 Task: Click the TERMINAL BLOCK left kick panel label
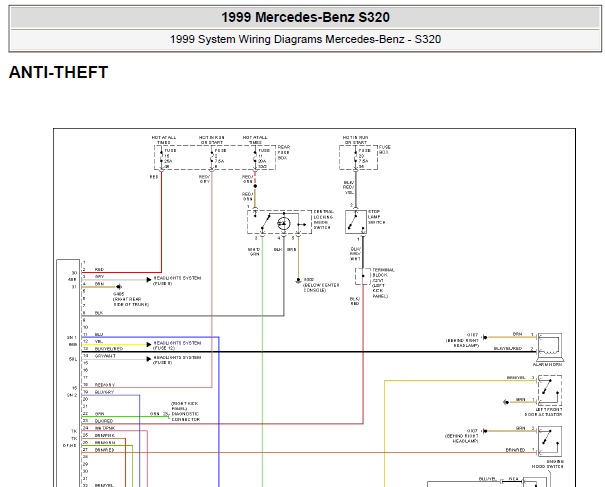point(383,283)
